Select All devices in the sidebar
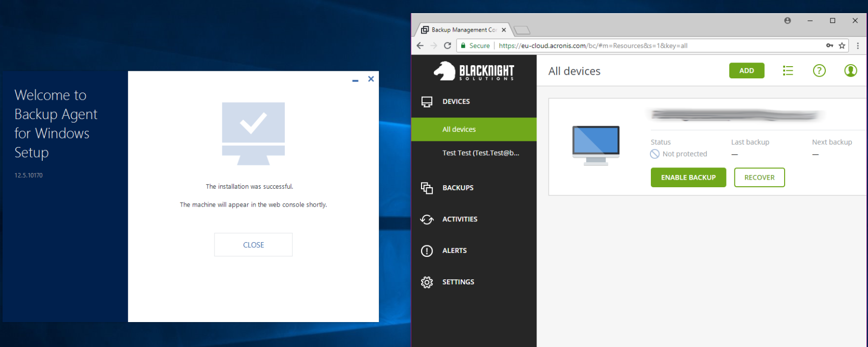Image resolution: width=868 pixels, height=347 pixels. pos(474,129)
